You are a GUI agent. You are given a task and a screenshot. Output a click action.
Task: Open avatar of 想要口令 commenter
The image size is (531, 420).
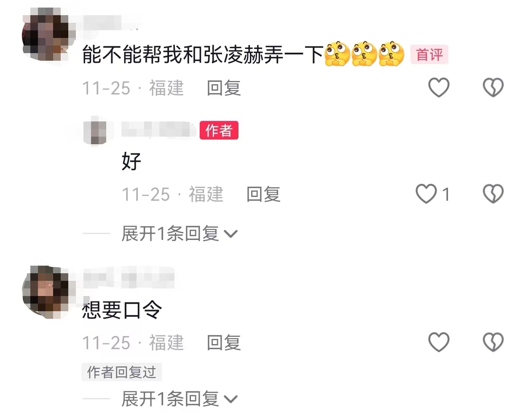click(46, 291)
